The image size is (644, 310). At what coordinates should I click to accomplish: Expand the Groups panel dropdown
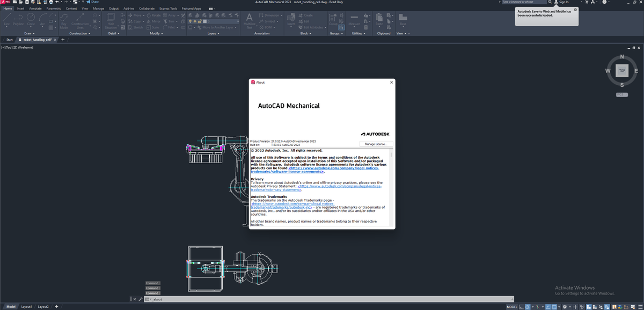336,33
